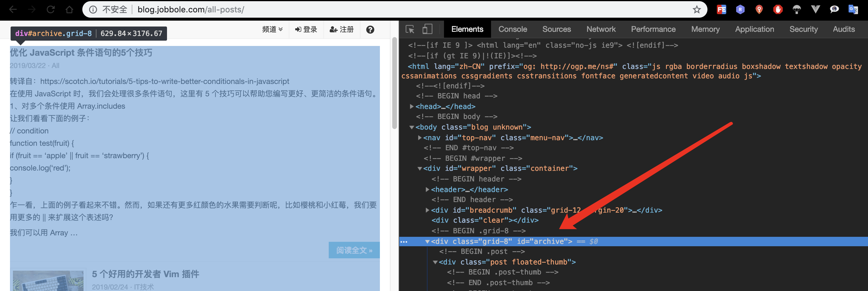Open the red hand blocker extension

pyautogui.click(x=778, y=9)
